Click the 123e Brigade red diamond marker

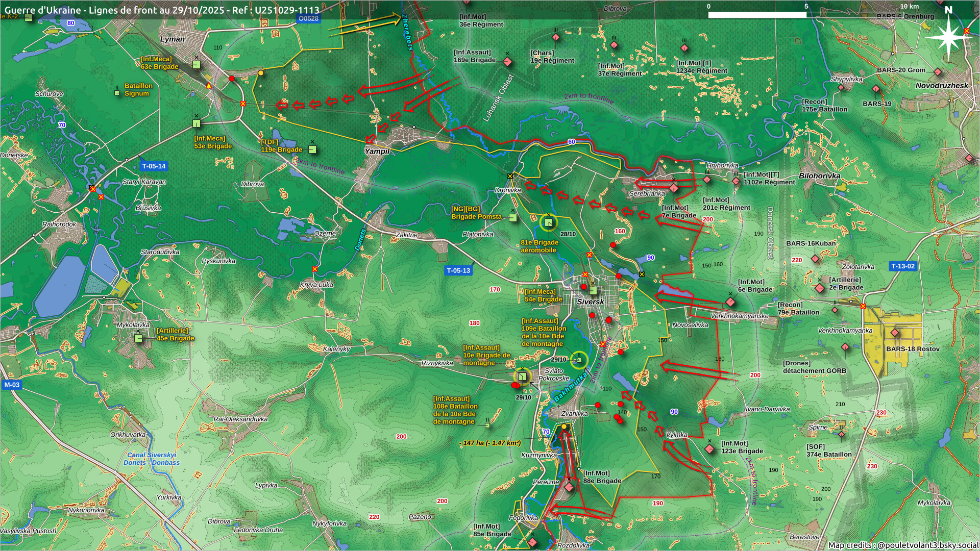[709, 449]
